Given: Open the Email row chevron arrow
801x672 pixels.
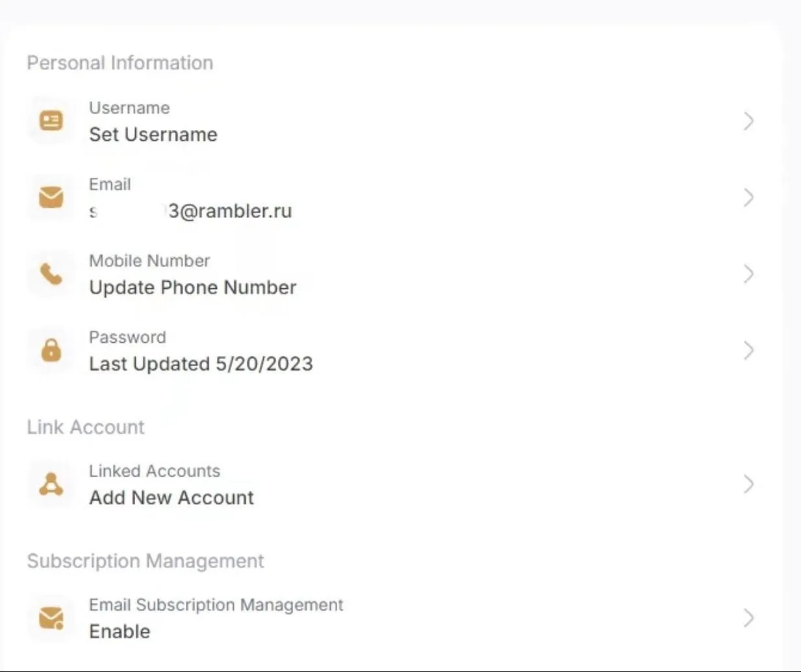Looking at the screenshot, I should [x=748, y=197].
